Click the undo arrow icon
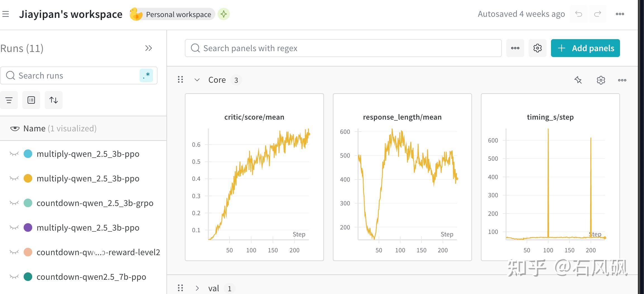 pyautogui.click(x=579, y=14)
